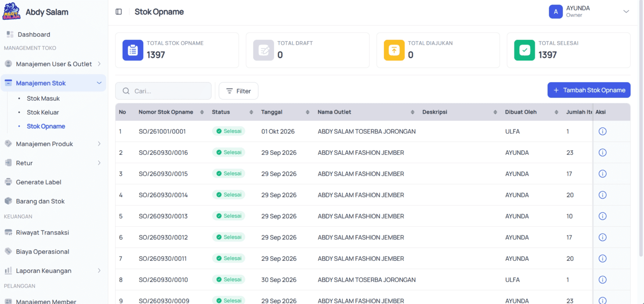Click the Total Stok Opname clipboard icon
This screenshot has height=304, width=644.
point(133,50)
